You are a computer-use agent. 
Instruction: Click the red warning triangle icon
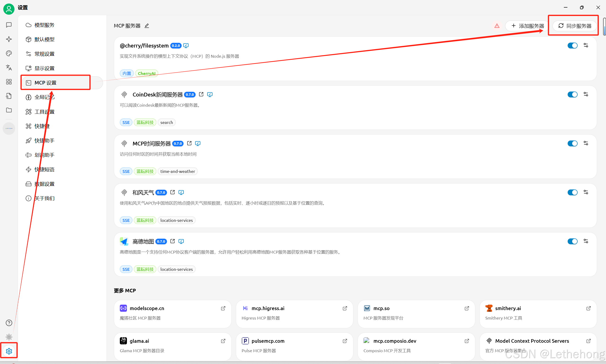(x=497, y=26)
